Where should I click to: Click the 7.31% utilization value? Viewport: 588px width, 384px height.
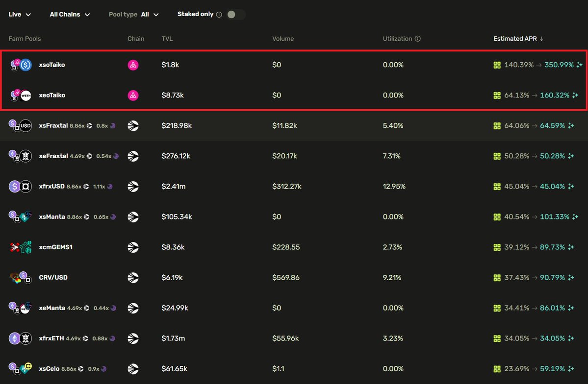pos(391,156)
